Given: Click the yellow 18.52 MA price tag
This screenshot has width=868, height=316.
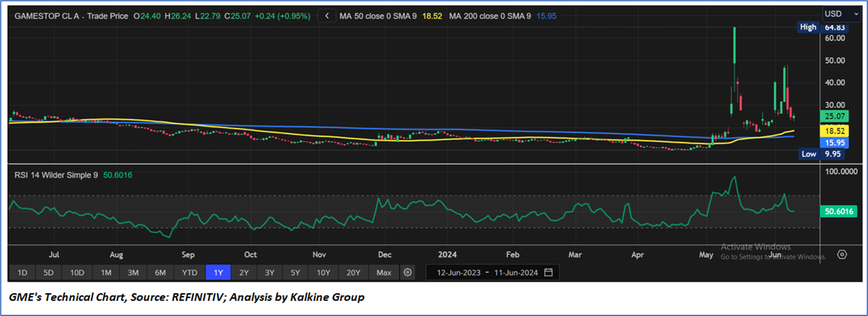Looking at the screenshot, I should pos(832,131).
